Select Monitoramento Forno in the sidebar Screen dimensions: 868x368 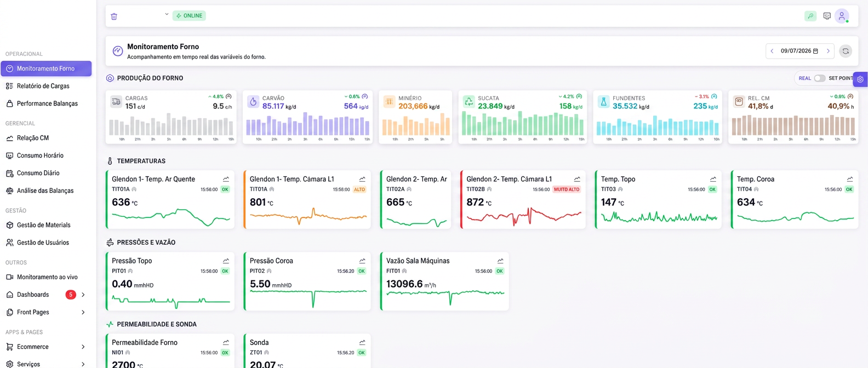[x=46, y=68]
